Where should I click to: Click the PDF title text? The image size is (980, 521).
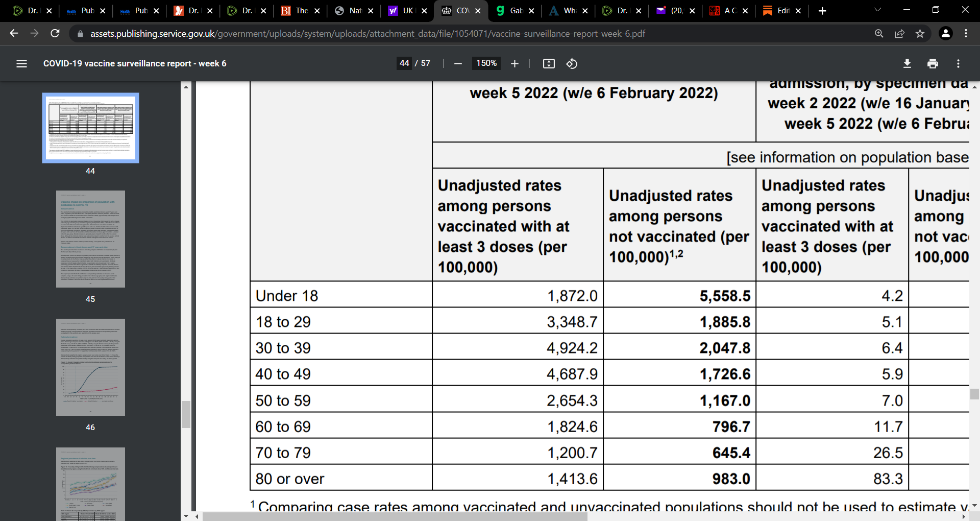(x=135, y=63)
